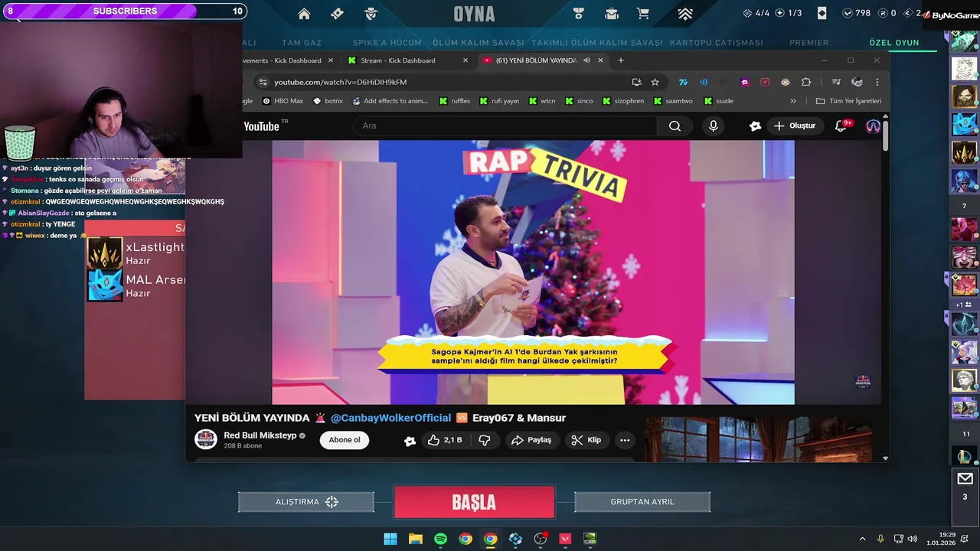Screen dimensions: 980x551
Task: Select TAKIMLI ÖLÜM KALIM SAVAŞI tab
Action: 596,43
